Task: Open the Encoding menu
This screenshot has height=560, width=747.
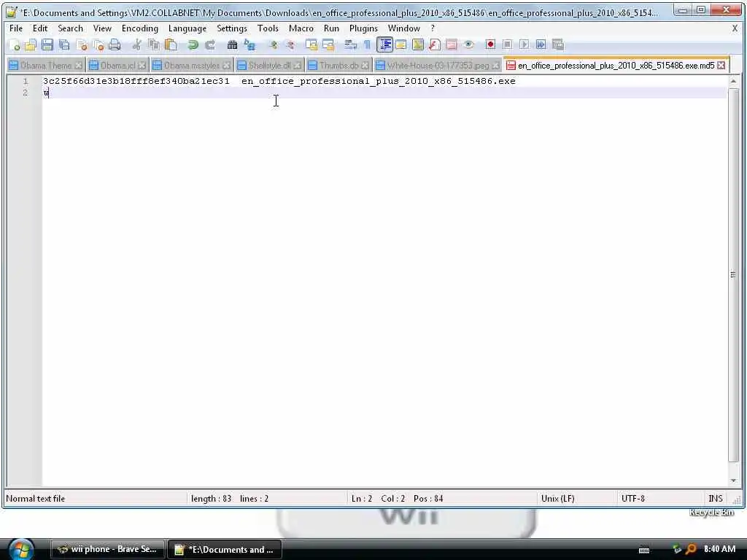Action: click(x=139, y=28)
